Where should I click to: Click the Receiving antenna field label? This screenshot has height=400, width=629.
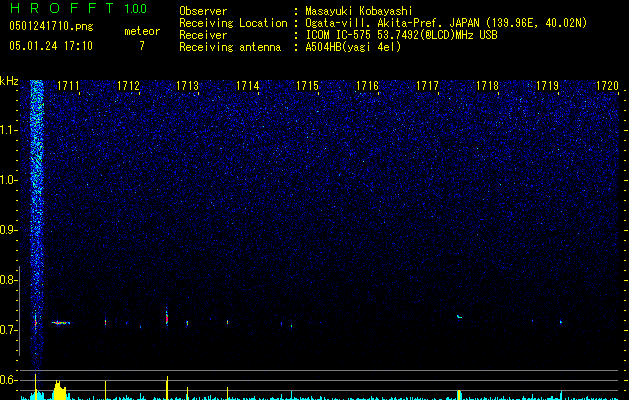tap(230, 47)
